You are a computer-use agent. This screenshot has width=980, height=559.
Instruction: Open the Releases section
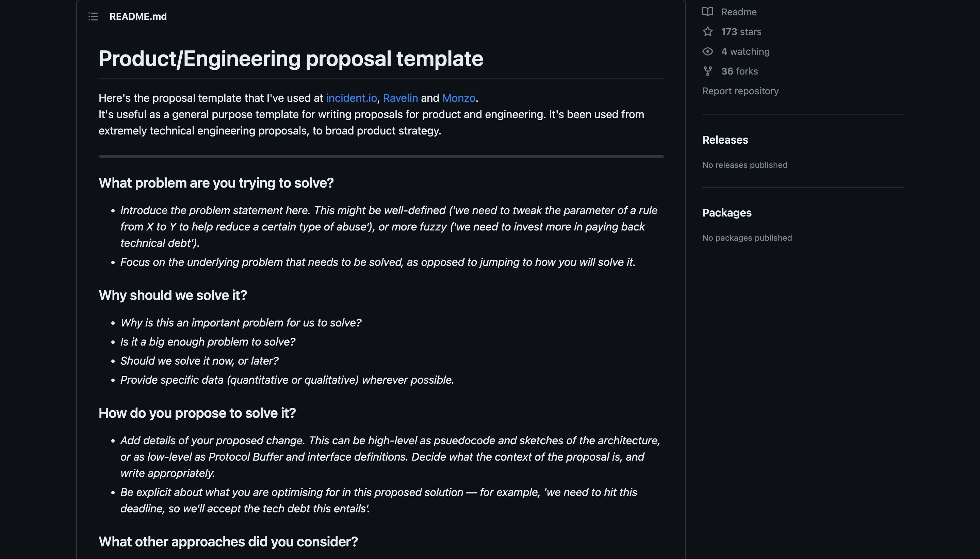[724, 140]
